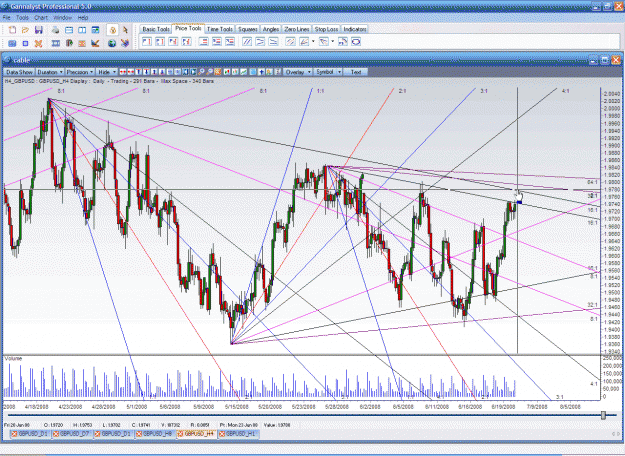Click the candlestick chart style icon
Viewport: 625px width, 456px height.
pyautogui.click(x=227, y=72)
